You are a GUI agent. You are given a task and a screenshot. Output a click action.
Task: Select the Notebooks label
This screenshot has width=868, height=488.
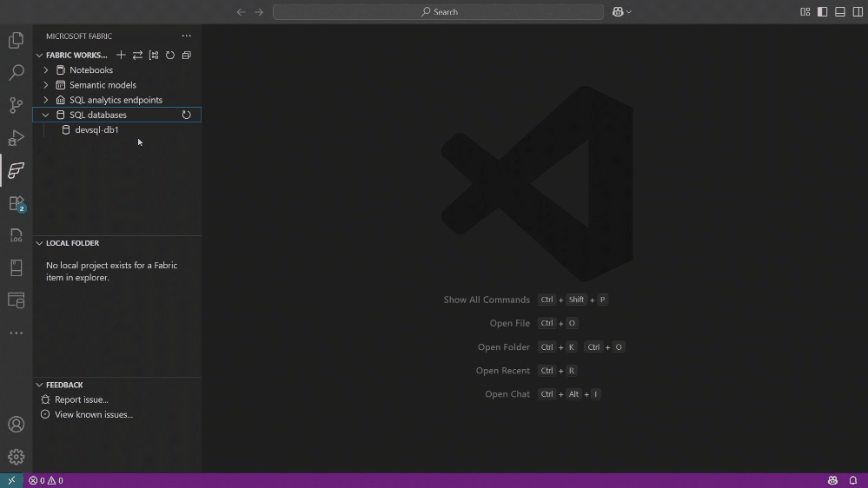coord(91,70)
